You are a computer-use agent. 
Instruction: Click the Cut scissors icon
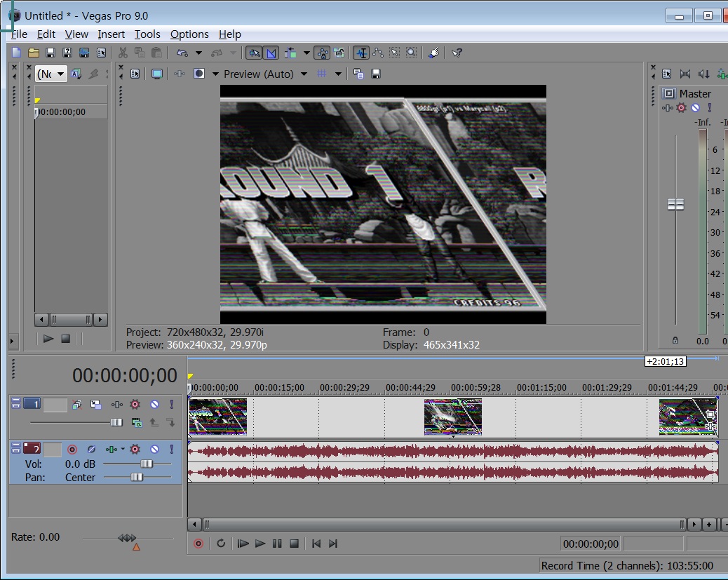(x=123, y=53)
